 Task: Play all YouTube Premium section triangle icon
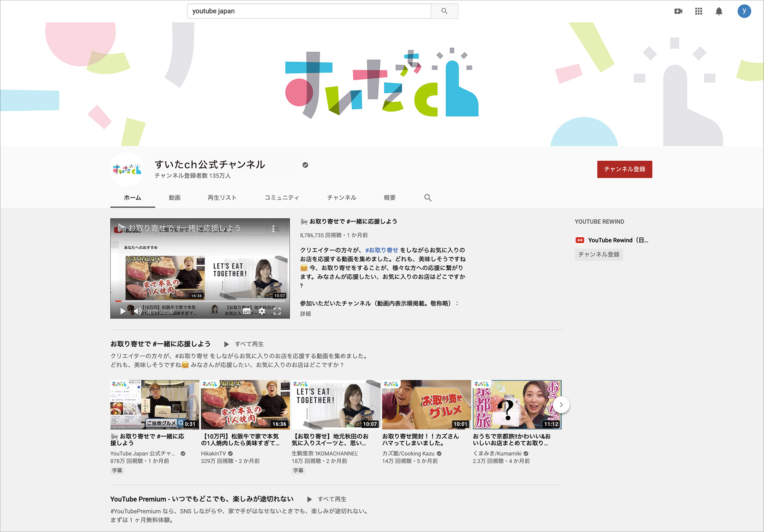coord(309,499)
